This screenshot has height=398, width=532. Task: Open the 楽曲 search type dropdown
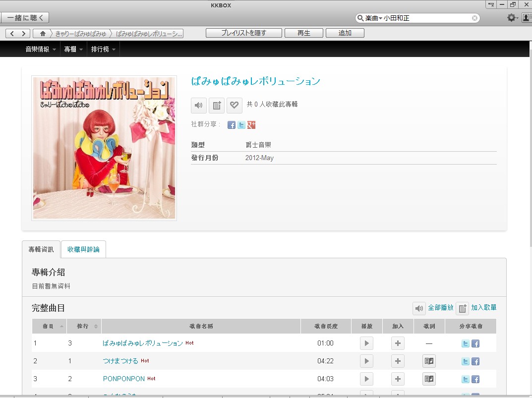[373, 18]
